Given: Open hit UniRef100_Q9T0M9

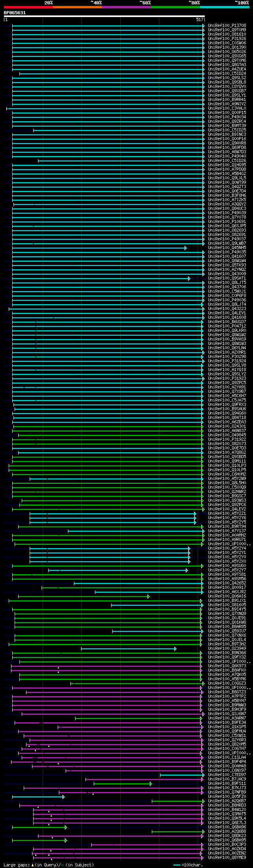Looking at the screenshot, I should [x=227, y=30].
